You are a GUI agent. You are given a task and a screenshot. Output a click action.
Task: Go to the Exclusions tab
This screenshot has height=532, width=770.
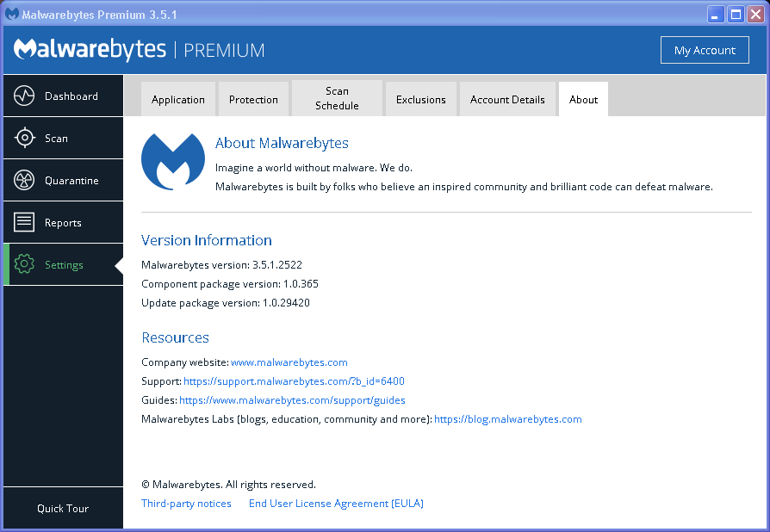pos(421,100)
